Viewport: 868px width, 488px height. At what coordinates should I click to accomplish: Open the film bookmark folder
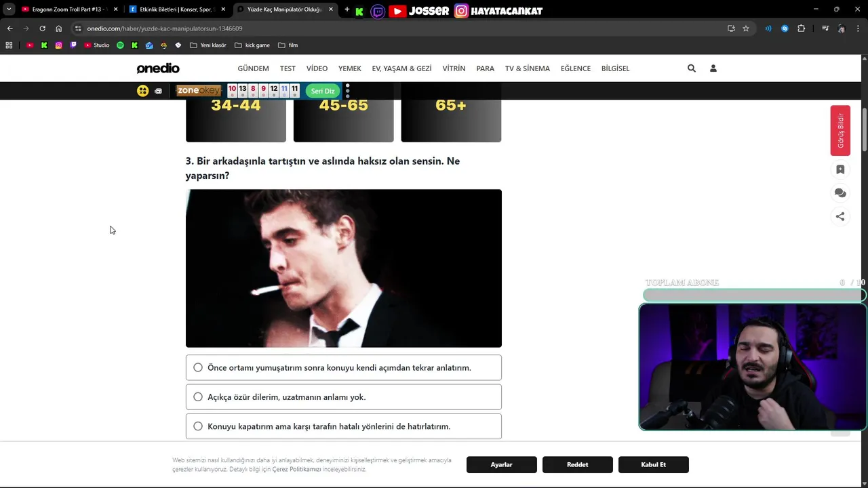[288, 45]
